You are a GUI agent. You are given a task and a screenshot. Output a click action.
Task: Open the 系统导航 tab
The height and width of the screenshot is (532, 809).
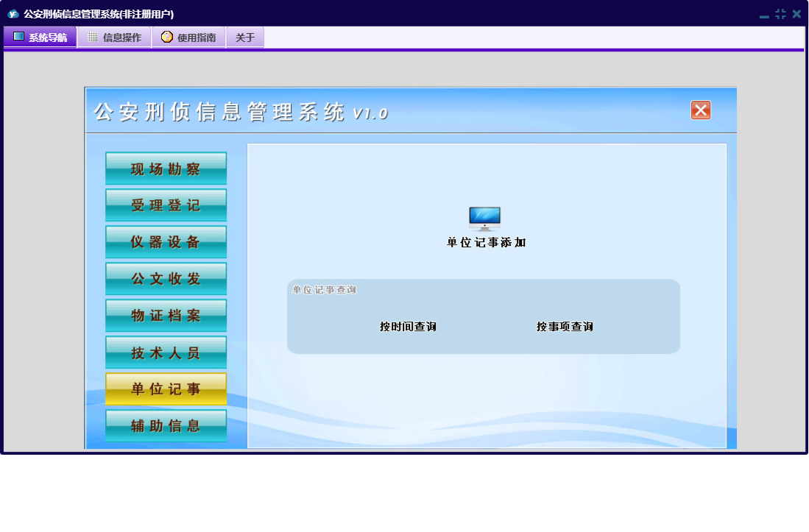pyautogui.click(x=40, y=38)
